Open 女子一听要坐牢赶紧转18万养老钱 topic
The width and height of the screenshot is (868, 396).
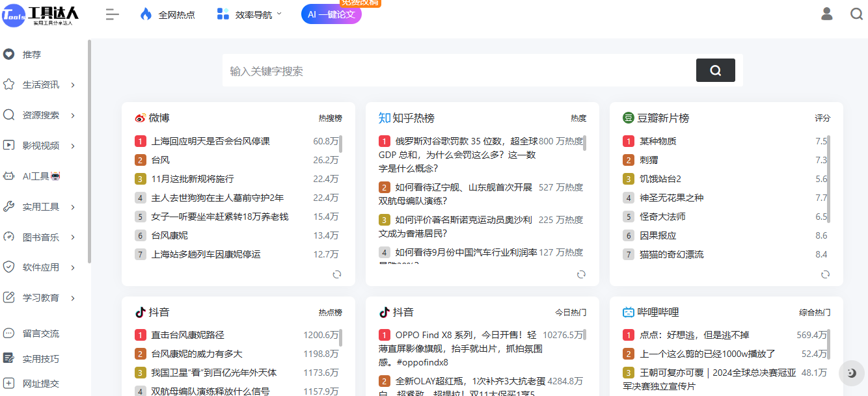(x=220, y=217)
